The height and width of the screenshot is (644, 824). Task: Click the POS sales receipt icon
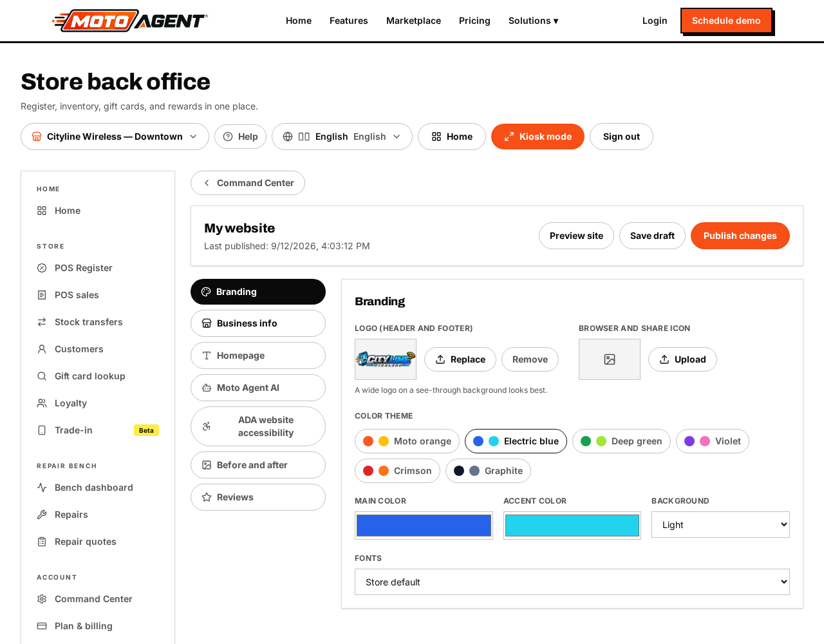pos(42,295)
